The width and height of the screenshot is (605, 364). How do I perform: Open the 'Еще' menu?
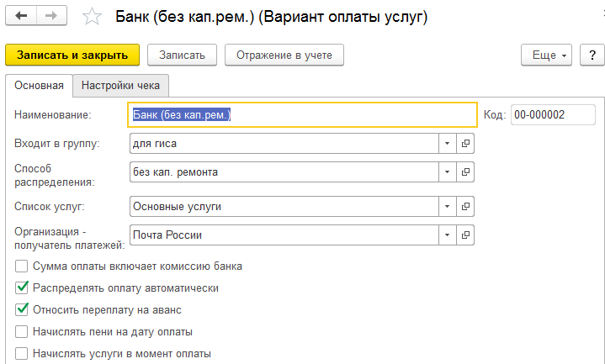(549, 55)
